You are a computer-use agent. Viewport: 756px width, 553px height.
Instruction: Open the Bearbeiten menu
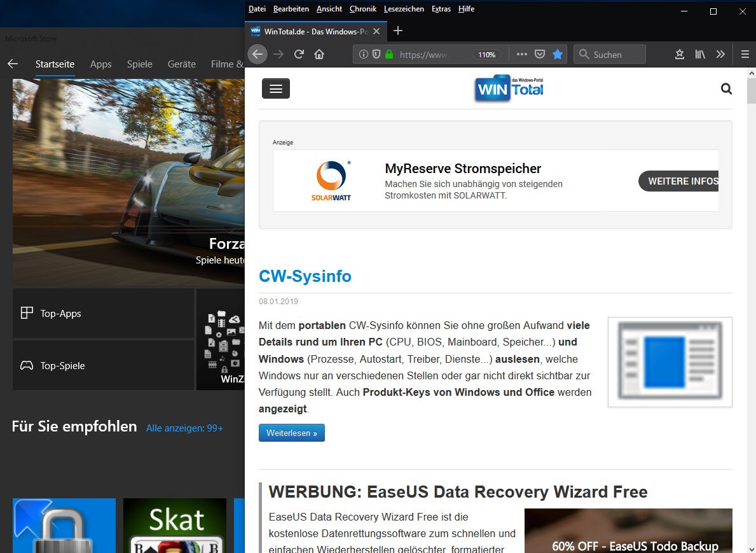tap(291, 9)
